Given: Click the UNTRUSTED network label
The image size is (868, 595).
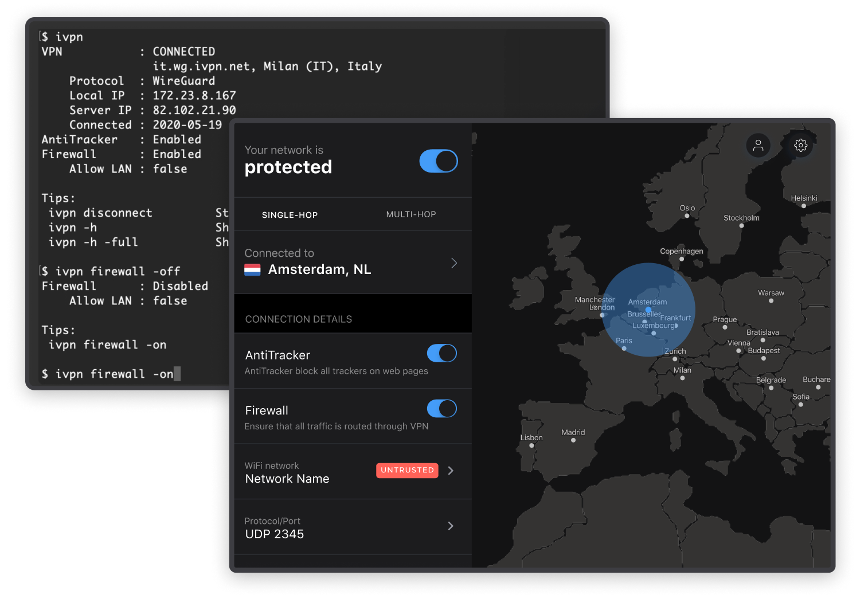Looking at the screenshot, I should tap(407, 470).
